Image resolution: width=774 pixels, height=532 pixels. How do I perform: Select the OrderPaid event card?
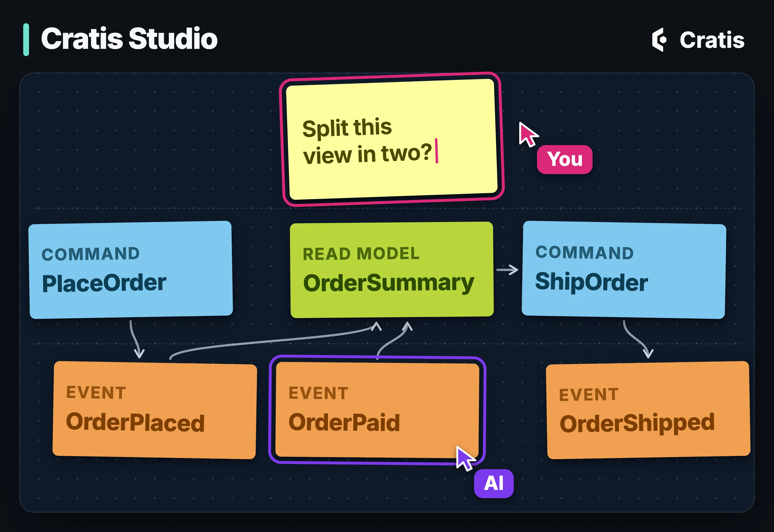[377, 410]
